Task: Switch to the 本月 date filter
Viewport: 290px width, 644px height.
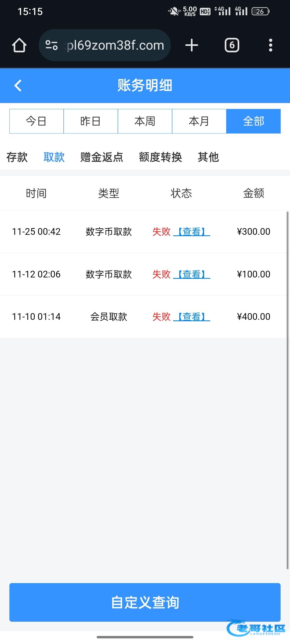Action: pos(199,121)
